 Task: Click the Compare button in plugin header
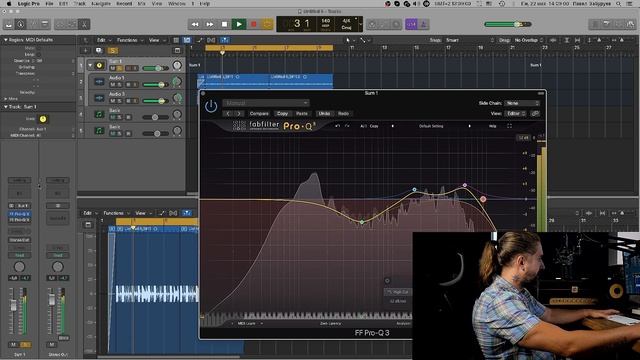pos(259,113)
